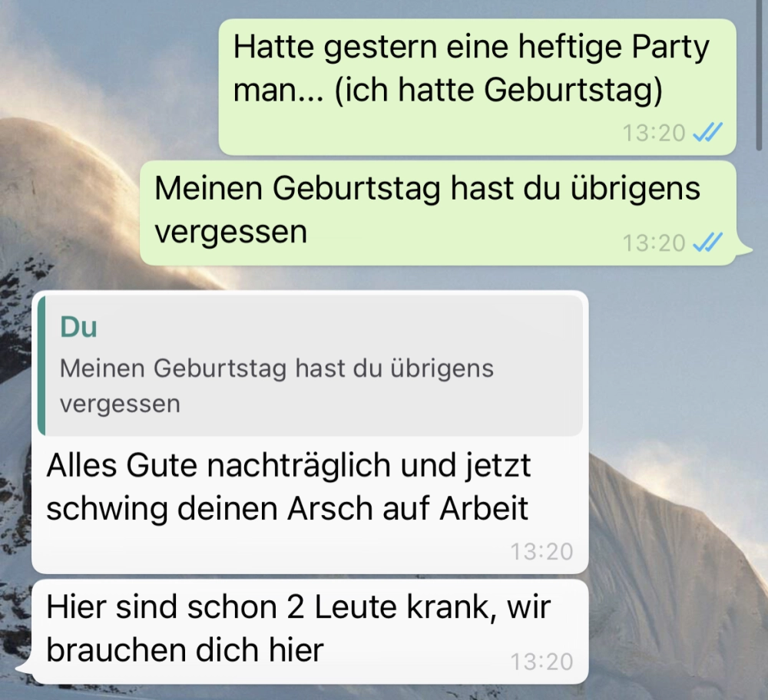Click the 'brauchen dich hier' line
The height and width of the screenshot is (700, 768).
click(185, 650)
